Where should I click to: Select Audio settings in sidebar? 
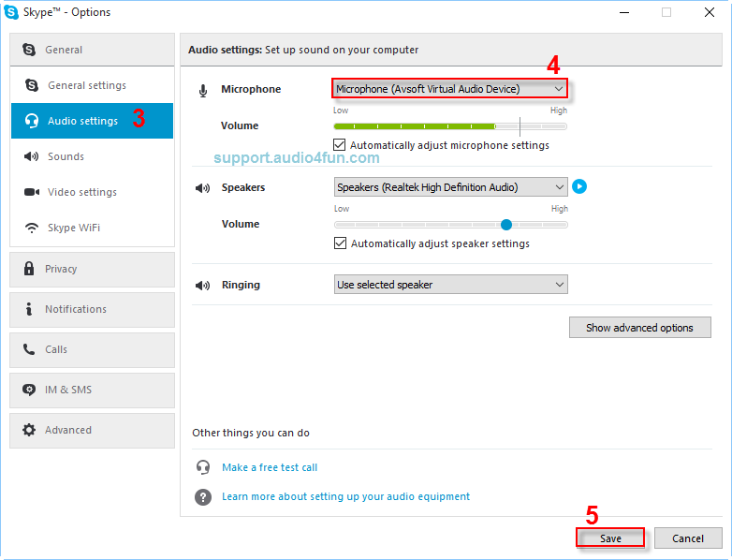click(x=92, y=121)
